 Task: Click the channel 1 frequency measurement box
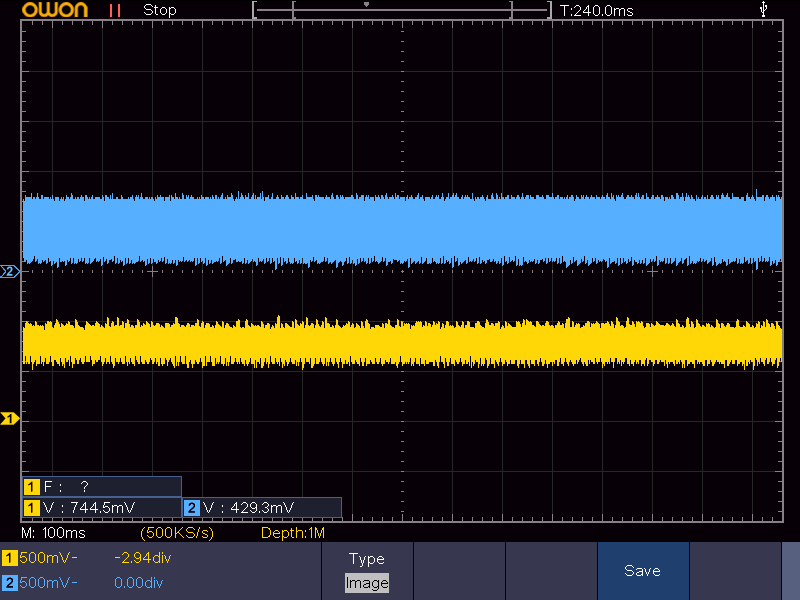[x=102, y=487]
